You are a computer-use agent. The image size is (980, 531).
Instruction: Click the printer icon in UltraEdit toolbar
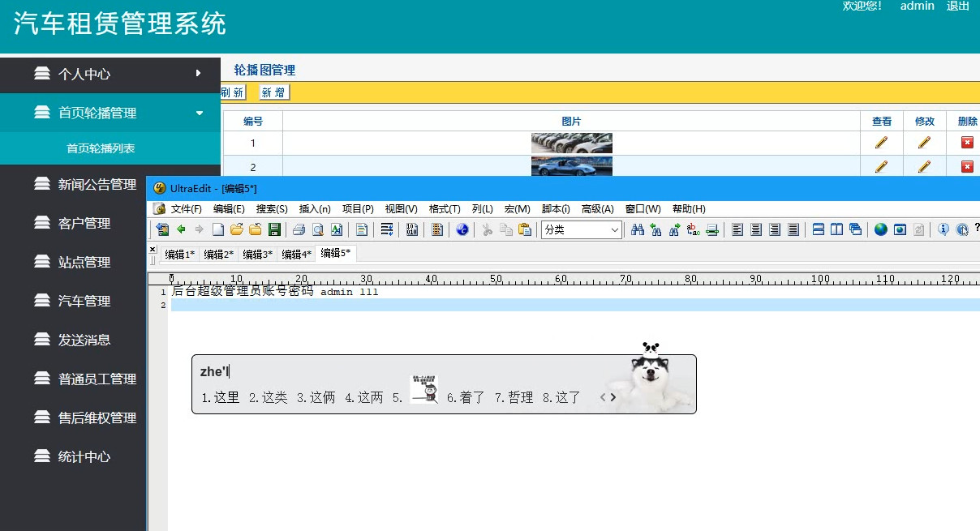click(299, 229)
